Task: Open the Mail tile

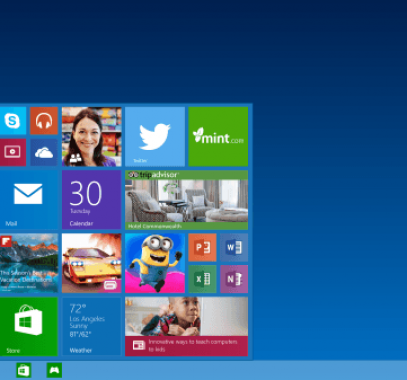Action: (x=29, y=200)
